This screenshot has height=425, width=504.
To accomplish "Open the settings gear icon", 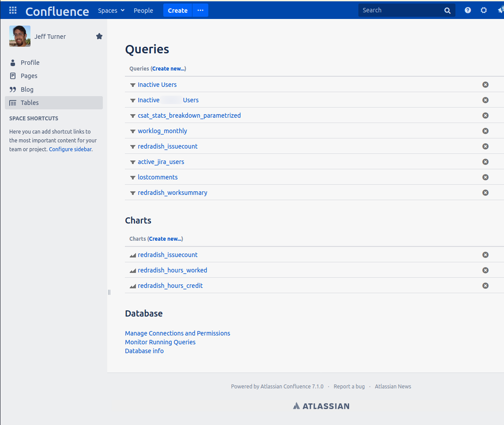I will pos(484,10).
